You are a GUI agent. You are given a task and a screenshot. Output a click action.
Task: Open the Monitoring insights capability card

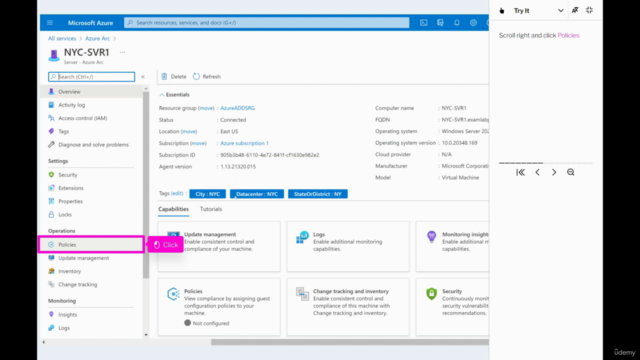click(452, 247)
